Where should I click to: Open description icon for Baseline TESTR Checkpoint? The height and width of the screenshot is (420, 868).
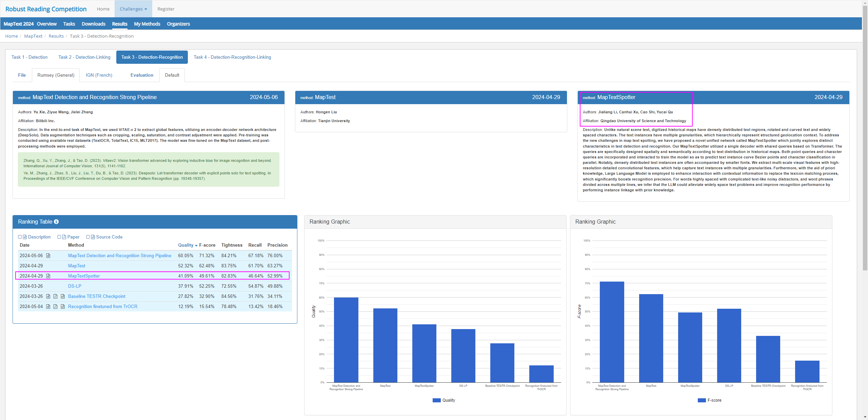coord(48,297)
